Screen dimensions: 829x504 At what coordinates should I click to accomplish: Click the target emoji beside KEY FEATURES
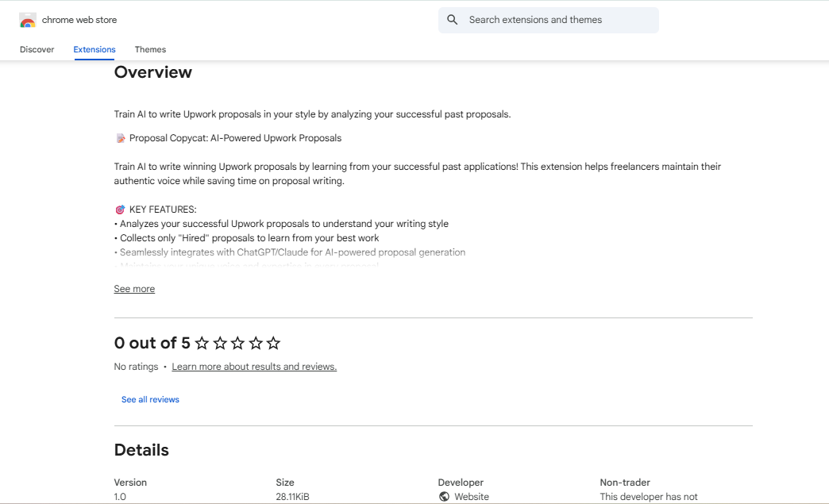pos(121,210)
